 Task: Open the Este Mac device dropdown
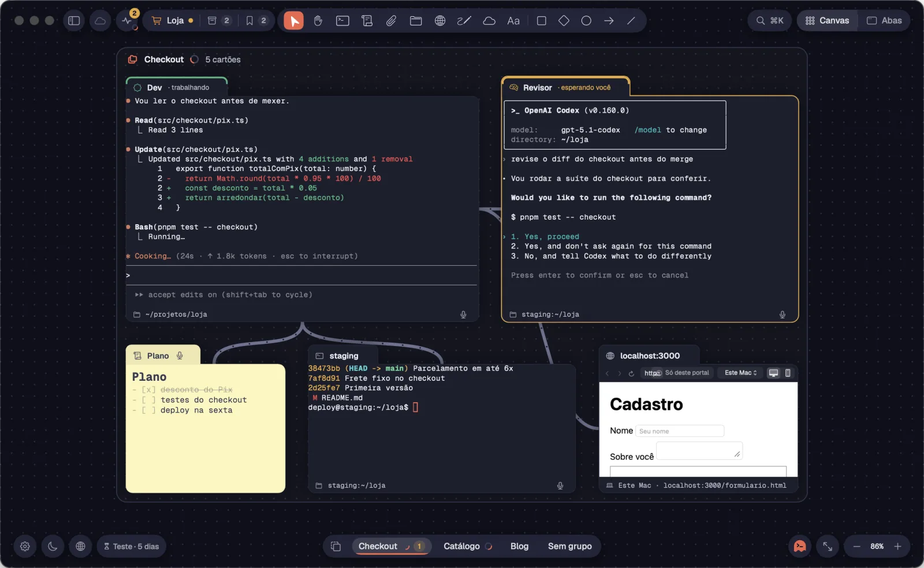(740, 373)
